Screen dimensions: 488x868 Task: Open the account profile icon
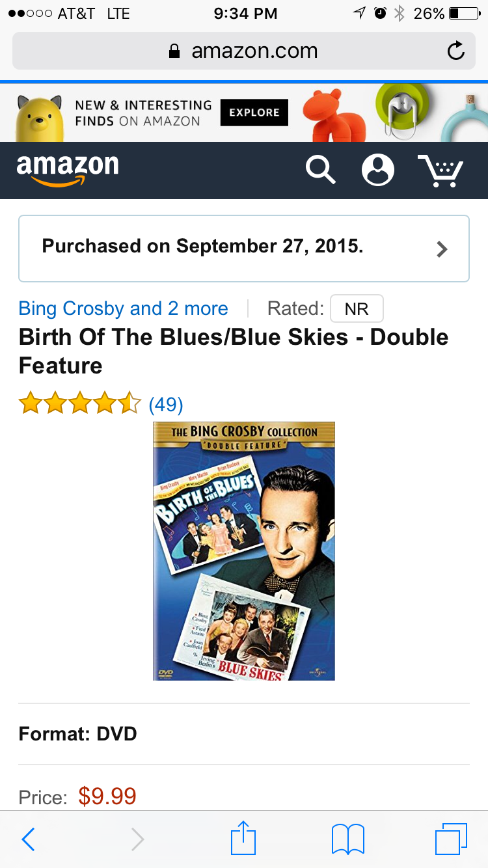[x=378, y=170]
